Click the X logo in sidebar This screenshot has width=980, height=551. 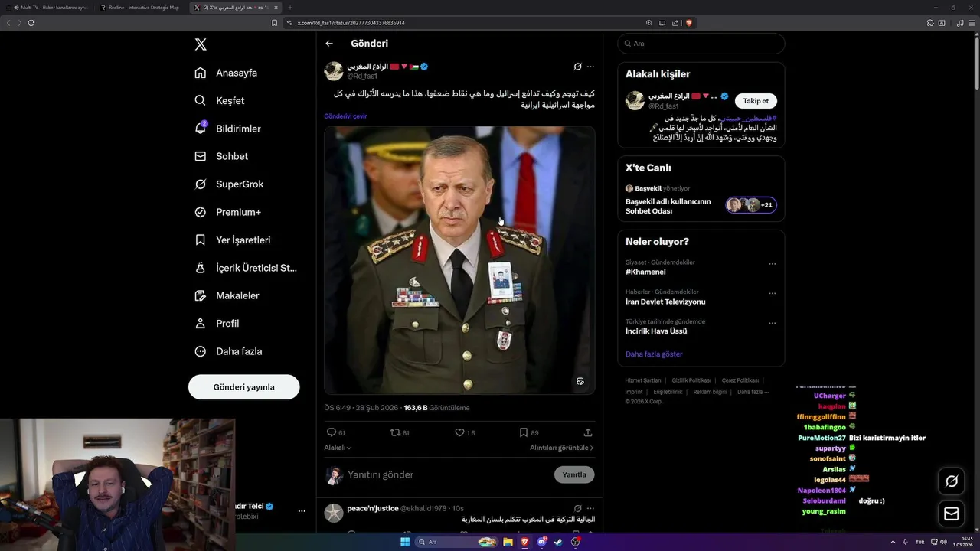(201, 44)
